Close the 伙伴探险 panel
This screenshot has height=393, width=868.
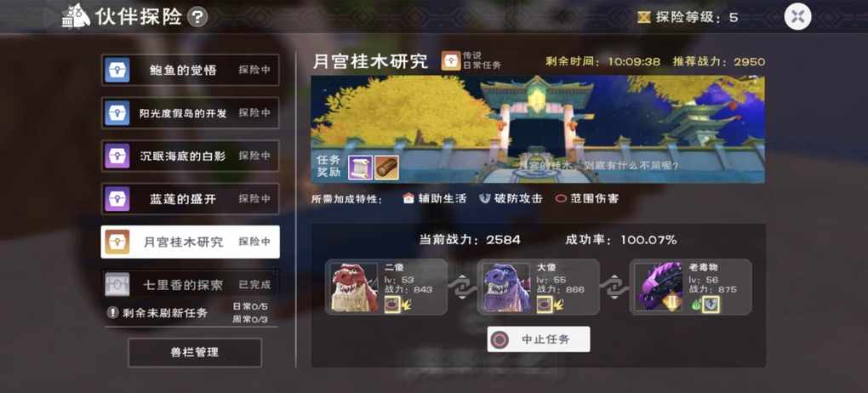click(x=797, y=17)
